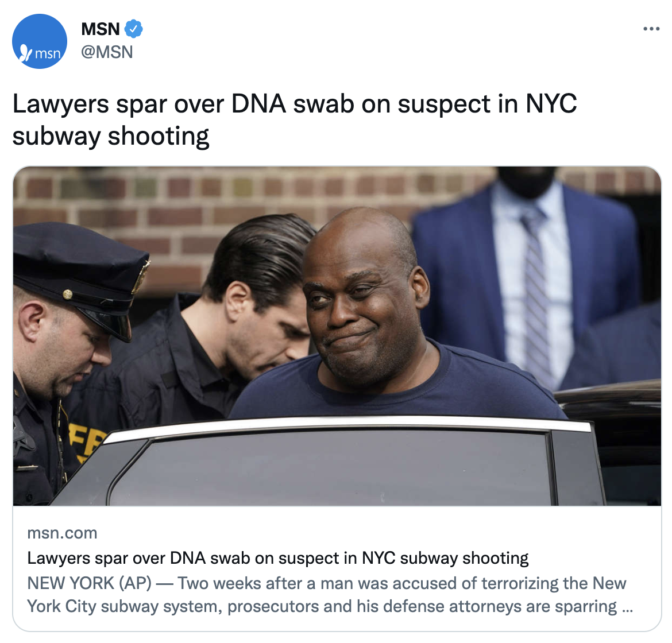Click the trailing ellipsis of the summary
Viewport: 672px width, 643px height.
627,607
